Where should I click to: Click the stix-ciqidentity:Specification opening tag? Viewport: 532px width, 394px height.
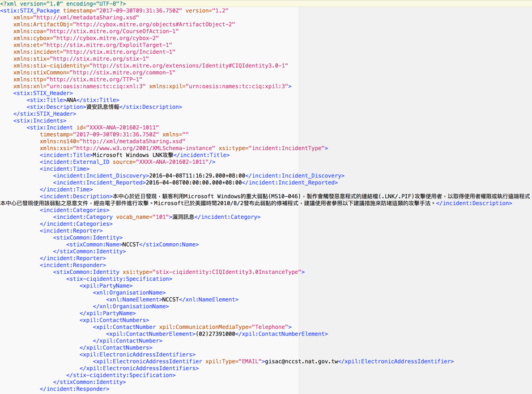click(119, 279)
